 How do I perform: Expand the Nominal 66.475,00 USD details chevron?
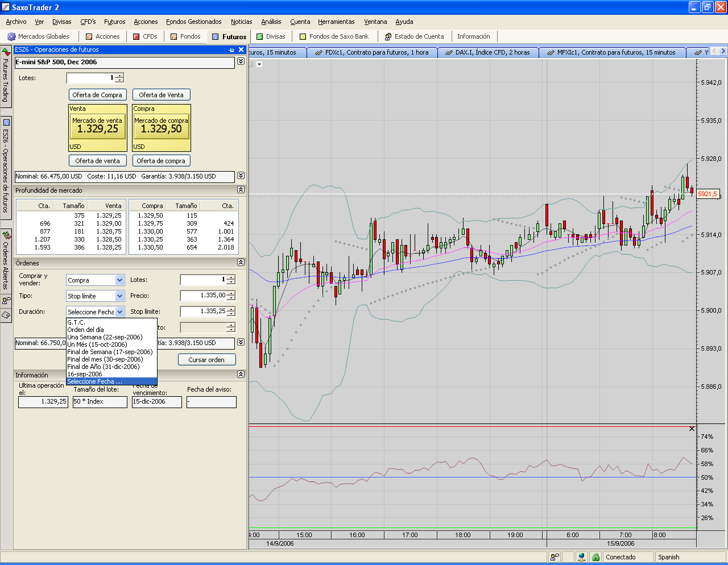click(x=241, y=176)
